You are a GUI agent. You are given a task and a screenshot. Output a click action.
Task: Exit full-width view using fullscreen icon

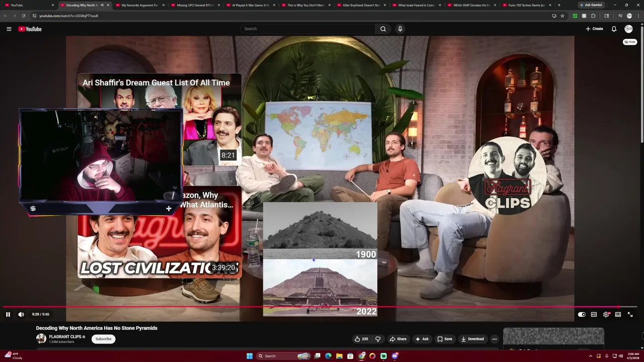(x=630, y=314)
